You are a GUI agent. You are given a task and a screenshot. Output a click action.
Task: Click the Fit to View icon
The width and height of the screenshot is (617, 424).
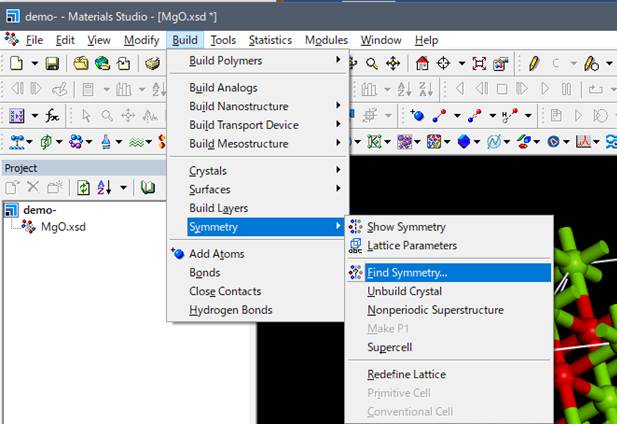(x=479, y=63)
